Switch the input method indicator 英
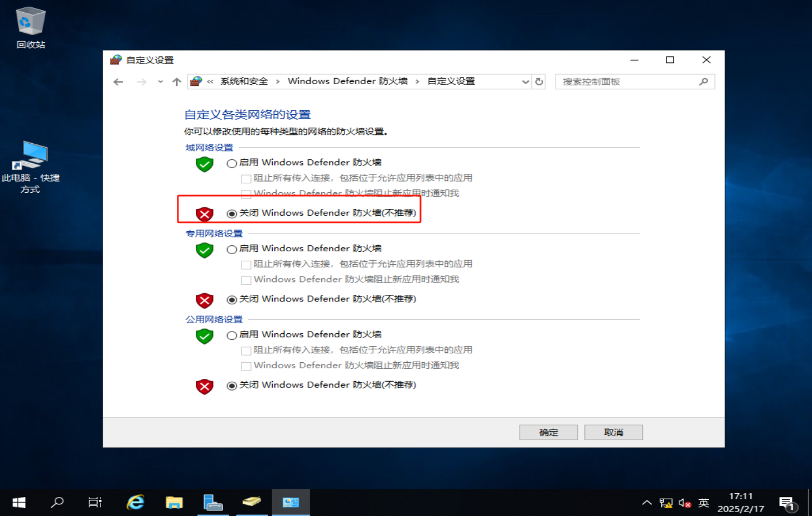Viewport: 812px width, 516px height. 704,503
